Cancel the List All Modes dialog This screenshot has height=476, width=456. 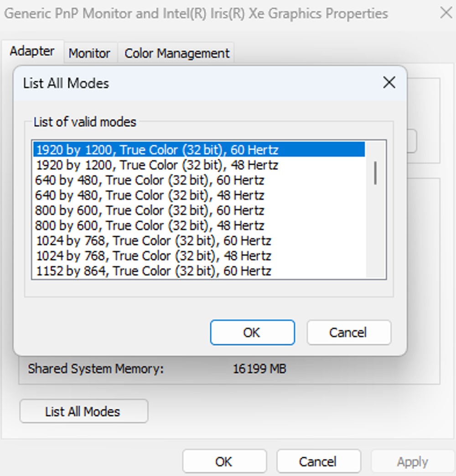coord(348,332)
